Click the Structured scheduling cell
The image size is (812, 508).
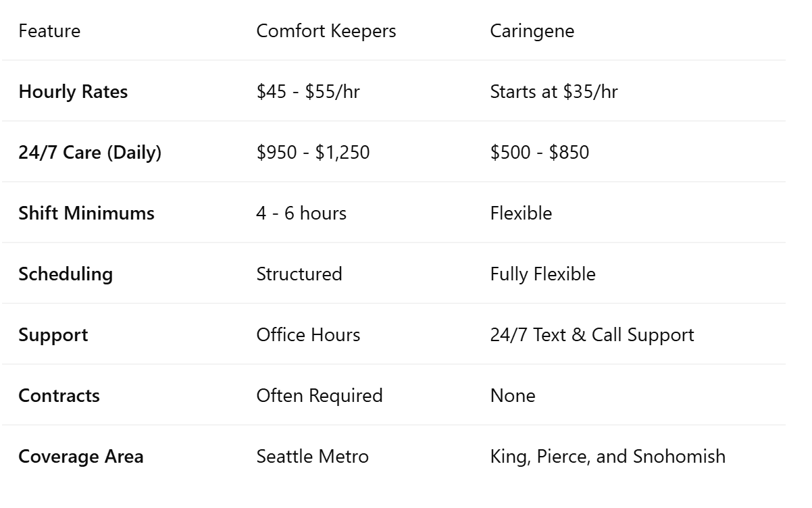coord(299,274)
